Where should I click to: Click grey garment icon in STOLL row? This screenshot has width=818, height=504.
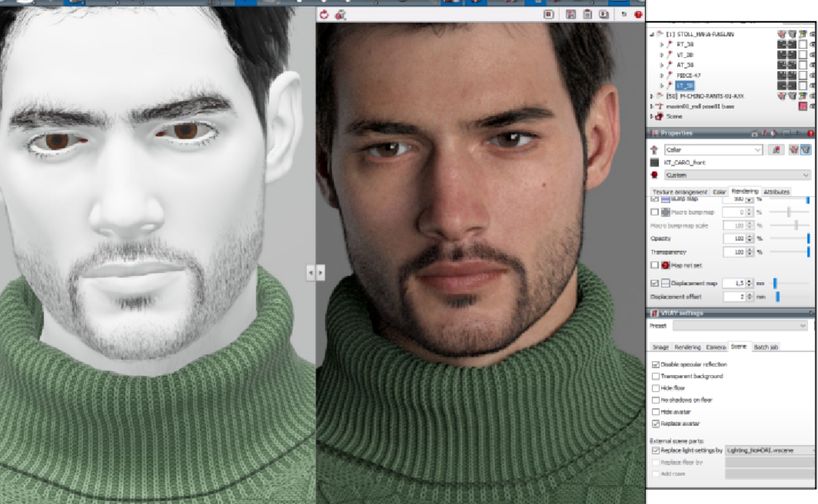pos(792,34)
